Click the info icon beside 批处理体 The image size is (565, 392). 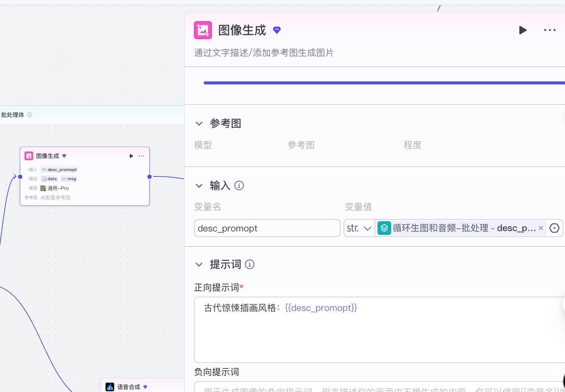tap(29, 115)
